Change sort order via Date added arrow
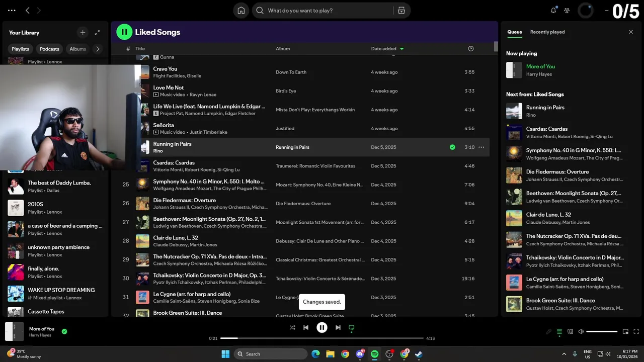644x362 pixels. point(401,49)
